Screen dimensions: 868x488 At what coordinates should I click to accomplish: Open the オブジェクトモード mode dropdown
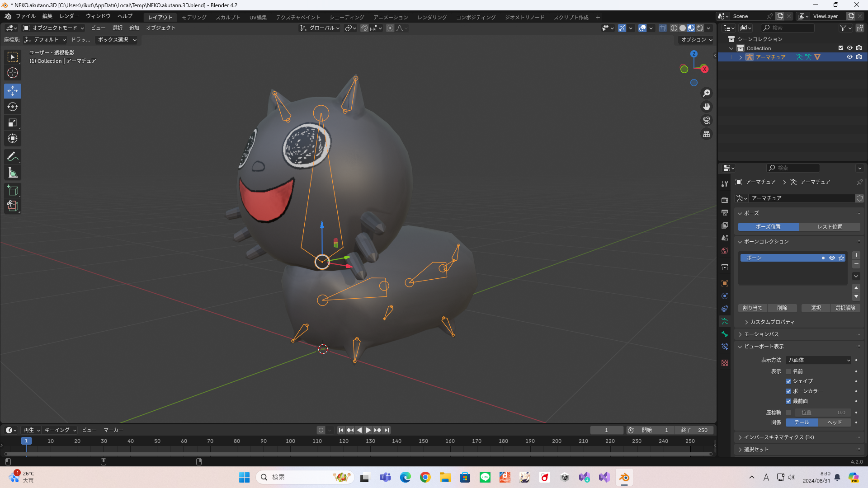pos(54,28)
